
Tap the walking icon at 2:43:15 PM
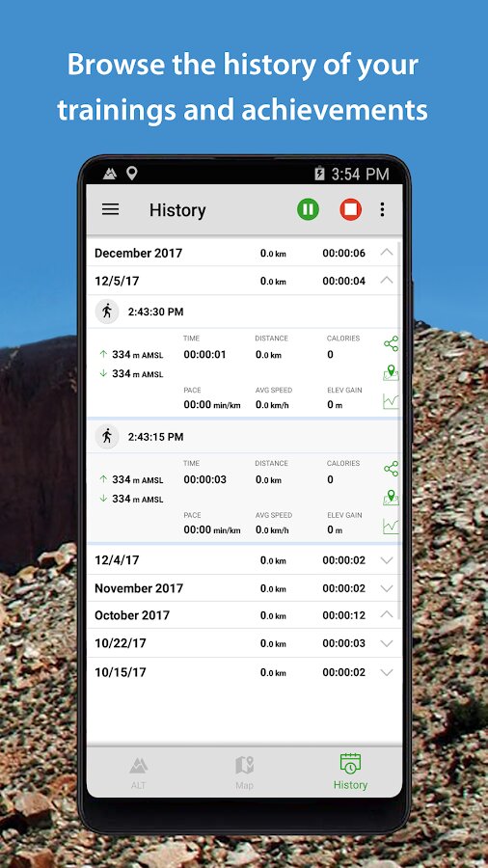click(107, 437)
